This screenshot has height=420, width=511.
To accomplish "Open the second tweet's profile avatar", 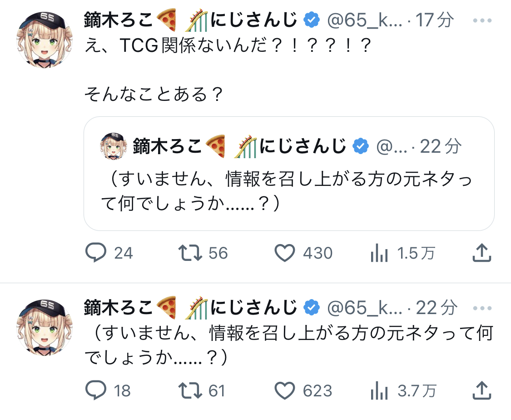I will [x=44, y=328].
